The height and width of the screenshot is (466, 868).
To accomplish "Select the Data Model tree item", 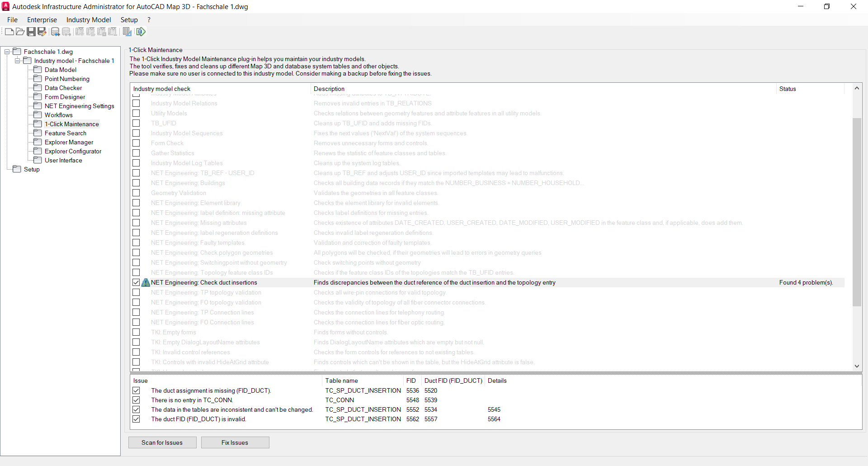I will 61,70.
